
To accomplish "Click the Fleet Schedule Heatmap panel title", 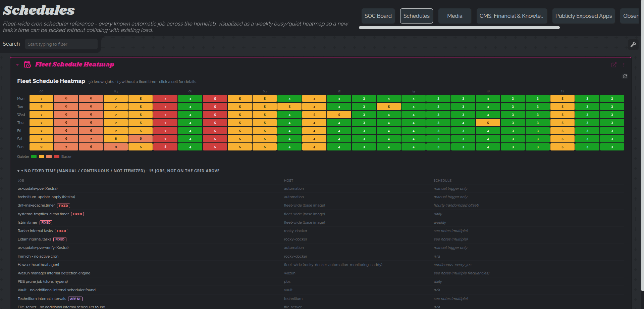I will pos(74,64).
